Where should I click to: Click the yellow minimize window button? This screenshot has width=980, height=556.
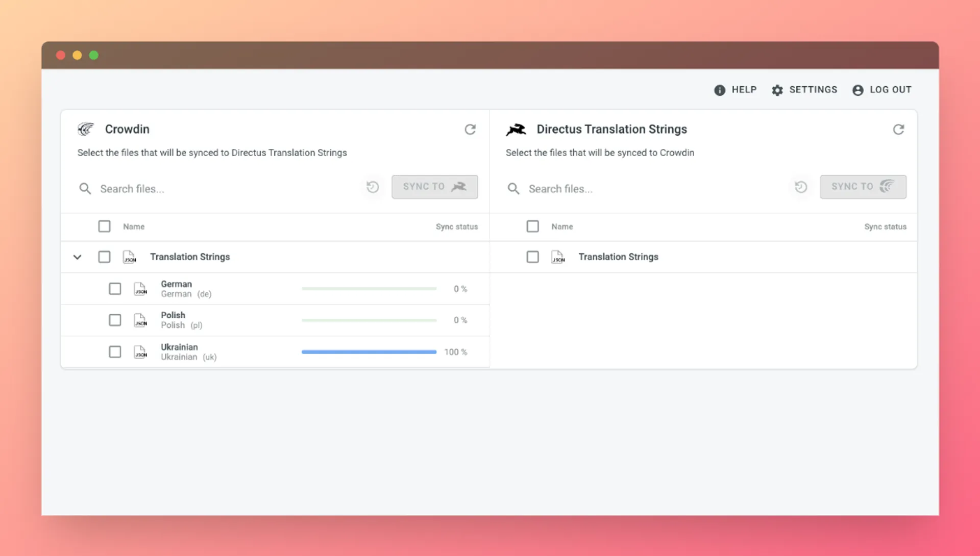pyautogui.click(x=77, y=55)
